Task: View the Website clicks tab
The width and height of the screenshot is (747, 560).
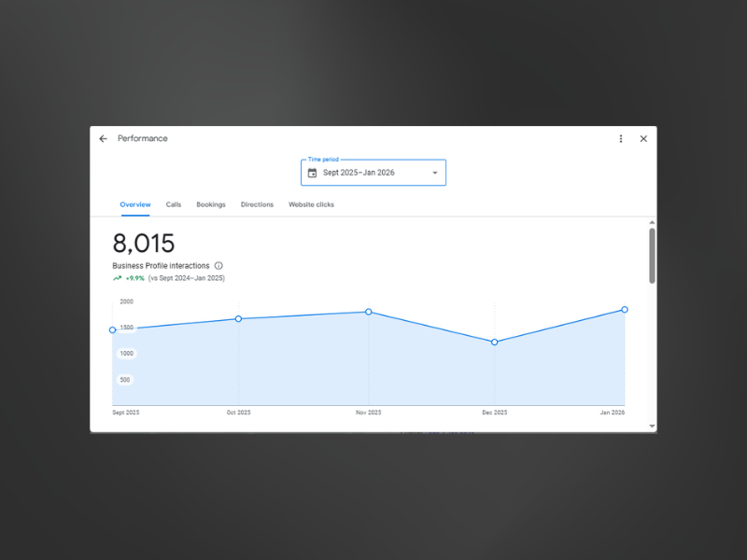Action: pyautogui.click(x=311, y=204)
